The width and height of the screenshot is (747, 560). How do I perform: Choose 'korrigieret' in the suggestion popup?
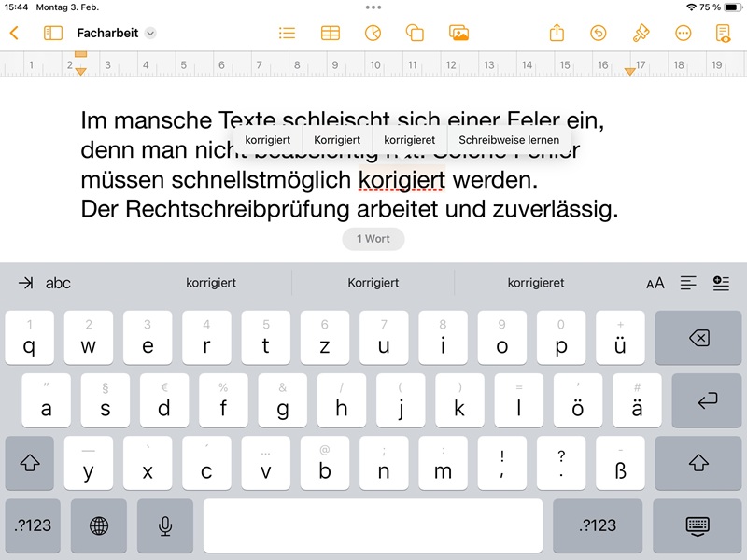[409, 139]
